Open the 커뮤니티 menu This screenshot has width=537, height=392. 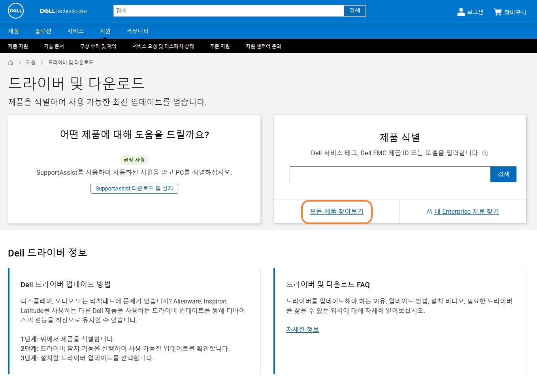(x=137, y=31)
